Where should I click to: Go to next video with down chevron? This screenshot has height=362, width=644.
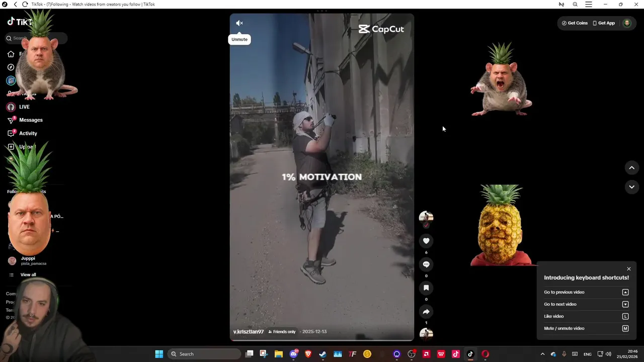click(632, 187)
